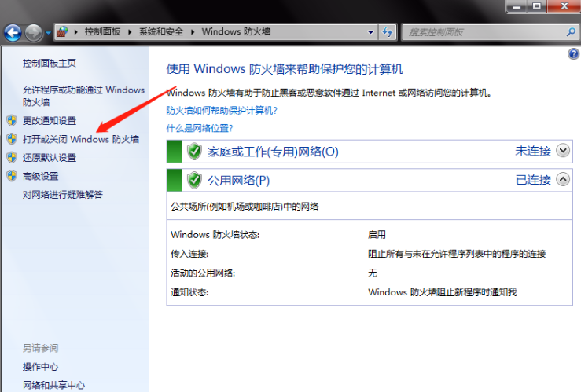Screen dimensions: 581x392
Task: Open 打开或关闭 Windows 防火墙 link
Action: [x=81, y=139]
